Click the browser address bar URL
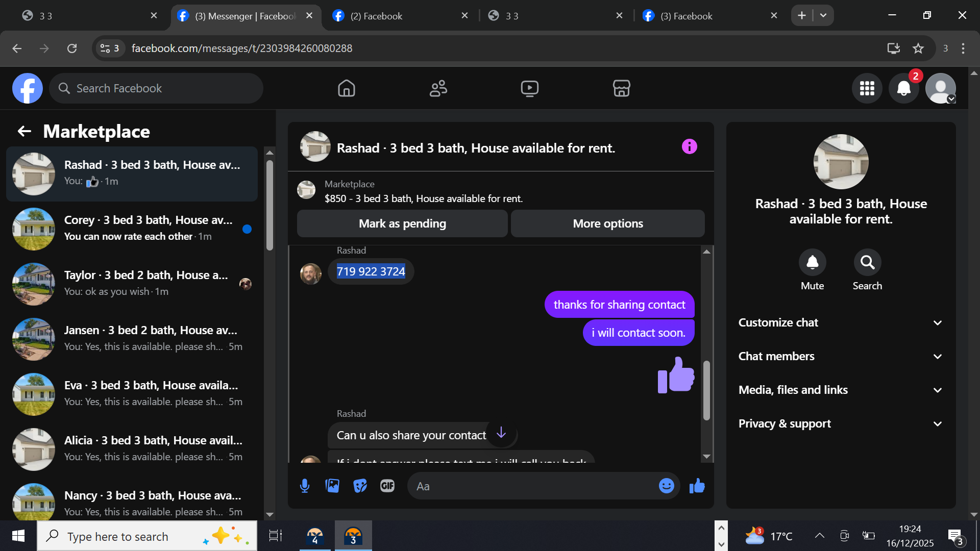Screen dimensions: 980x551 (241, 48)
